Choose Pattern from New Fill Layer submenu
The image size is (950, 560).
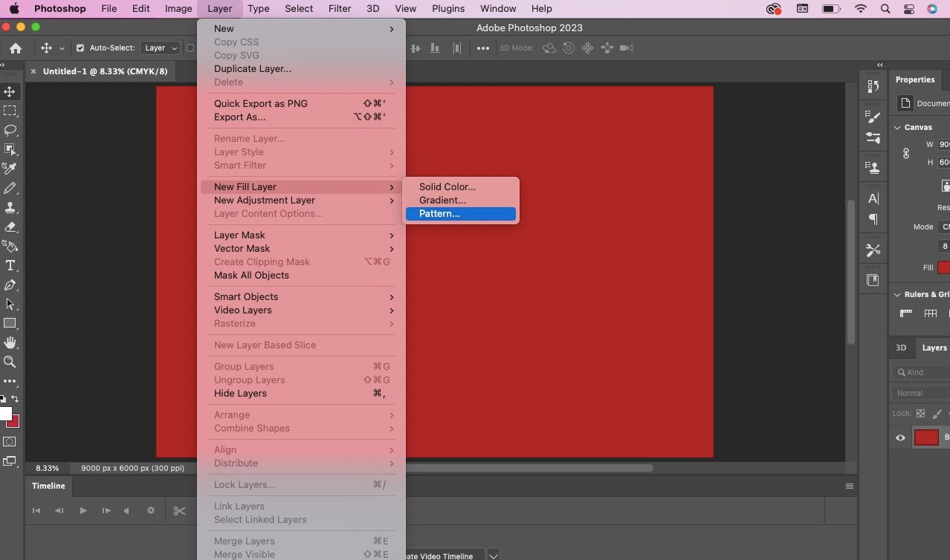pos(439,213)
